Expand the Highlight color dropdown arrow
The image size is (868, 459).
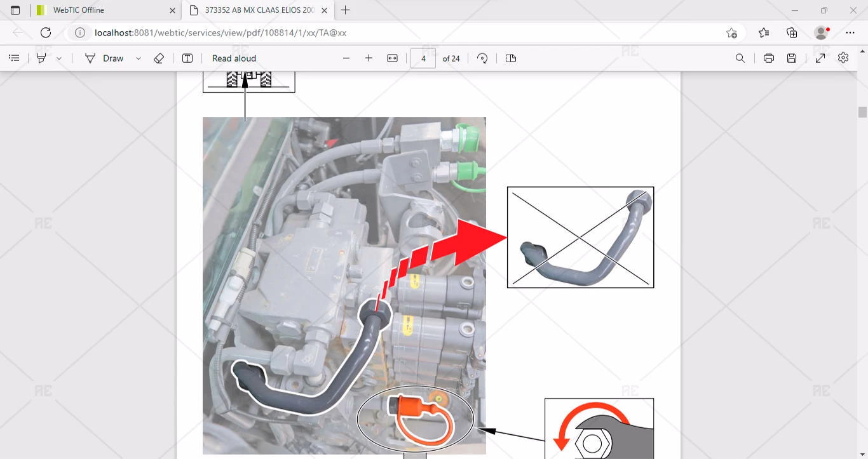tap(59, 58)
